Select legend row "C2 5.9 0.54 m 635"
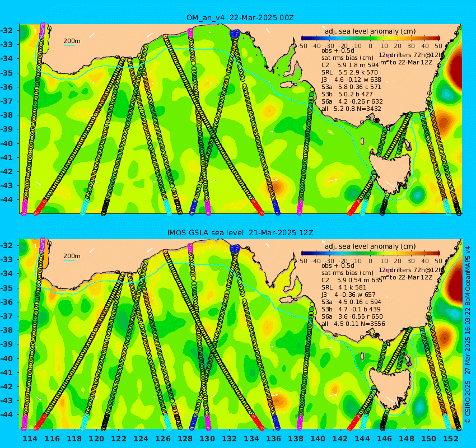 (x=352, y=280)
